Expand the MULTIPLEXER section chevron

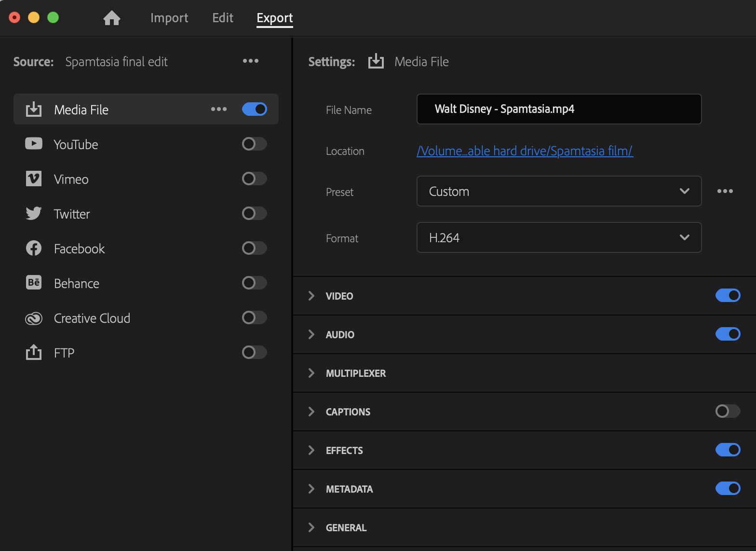pos(311,373)
